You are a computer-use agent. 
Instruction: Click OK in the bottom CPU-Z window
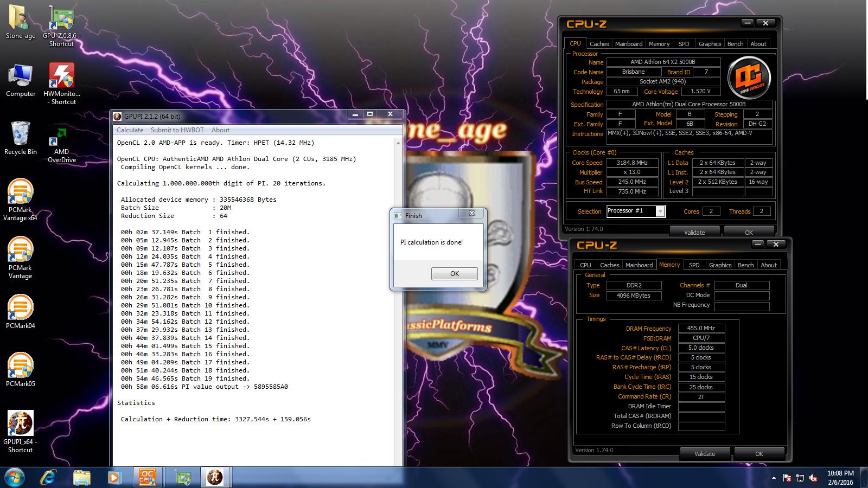coord(759,454)
